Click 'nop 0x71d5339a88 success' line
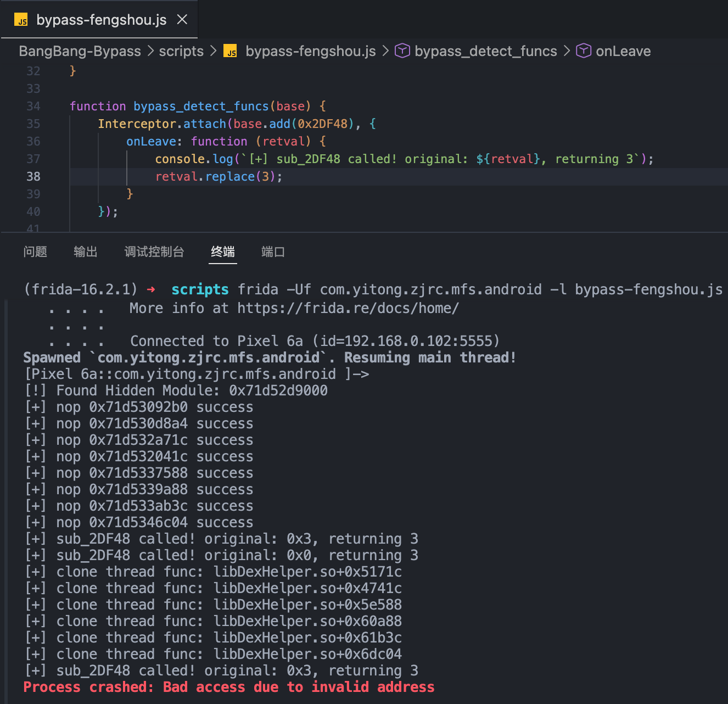The image size is (728, 704). coord(139,489)
